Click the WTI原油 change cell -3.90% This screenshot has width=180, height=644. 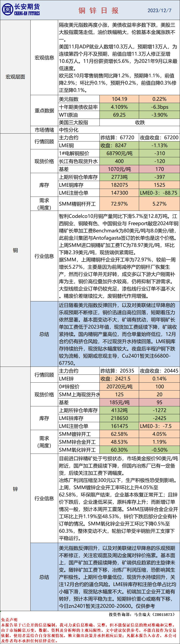160,115
